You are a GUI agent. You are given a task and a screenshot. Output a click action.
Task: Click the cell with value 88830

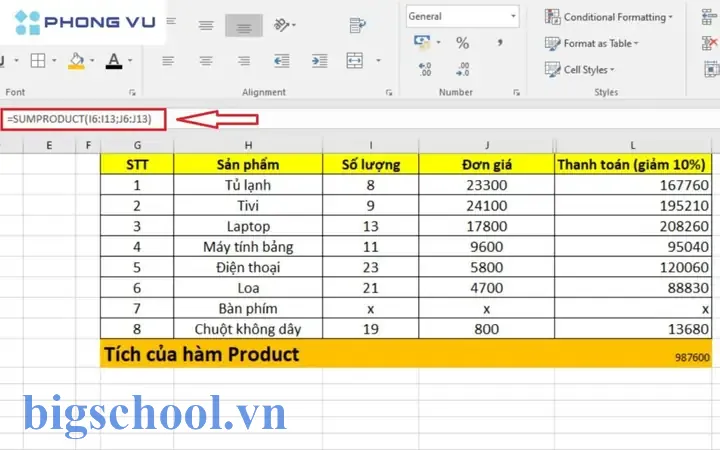click(x=633, y=288)
